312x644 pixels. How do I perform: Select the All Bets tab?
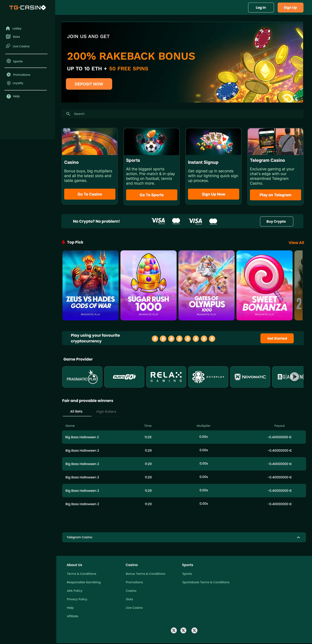tap(76, 411)
